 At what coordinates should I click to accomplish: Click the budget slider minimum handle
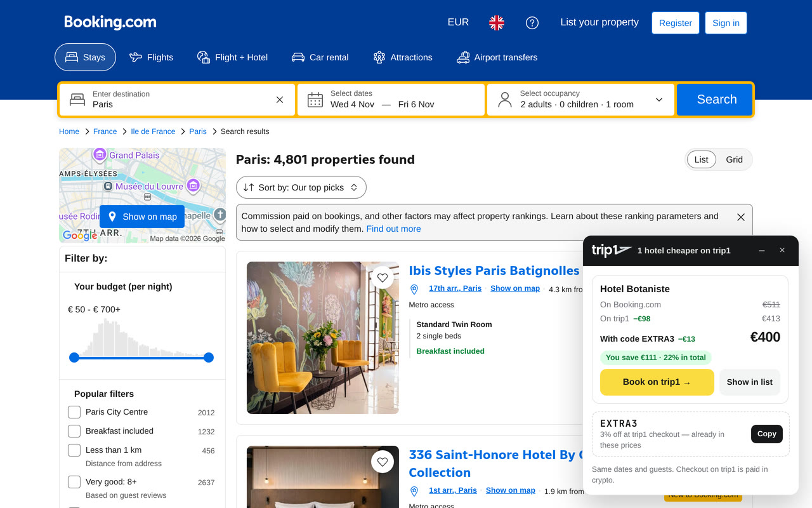click(74, 358)
